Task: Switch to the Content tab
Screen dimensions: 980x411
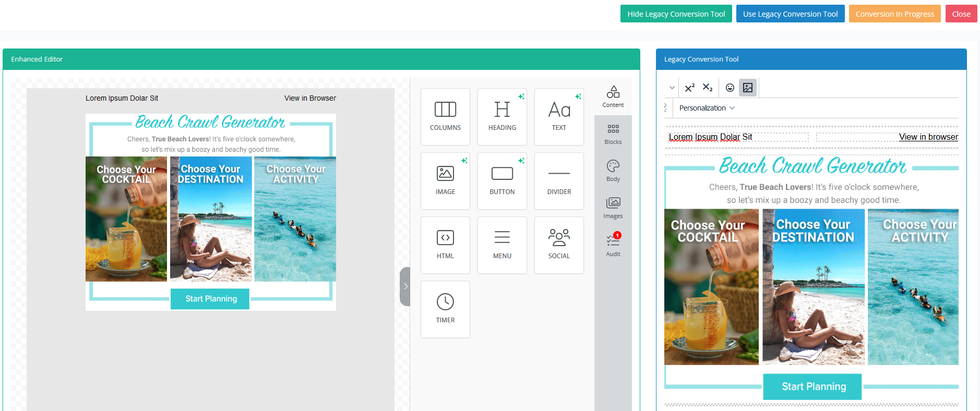Action: point(613,96)
